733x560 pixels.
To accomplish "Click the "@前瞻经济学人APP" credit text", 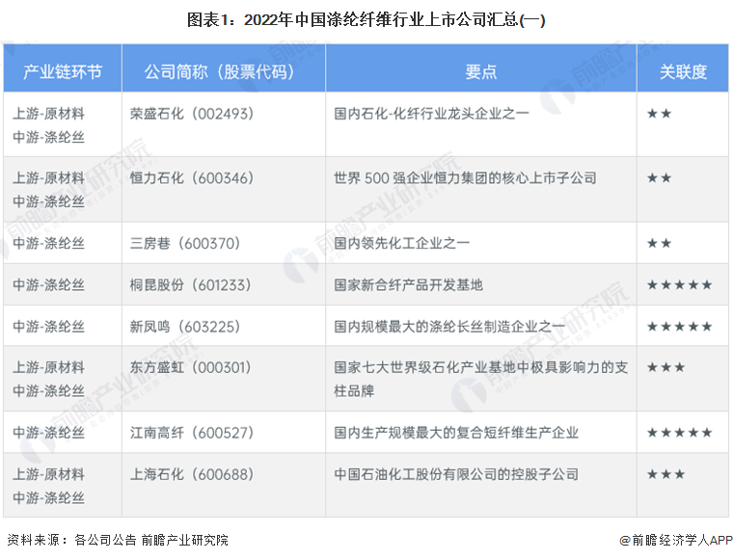I will point(675,541).
